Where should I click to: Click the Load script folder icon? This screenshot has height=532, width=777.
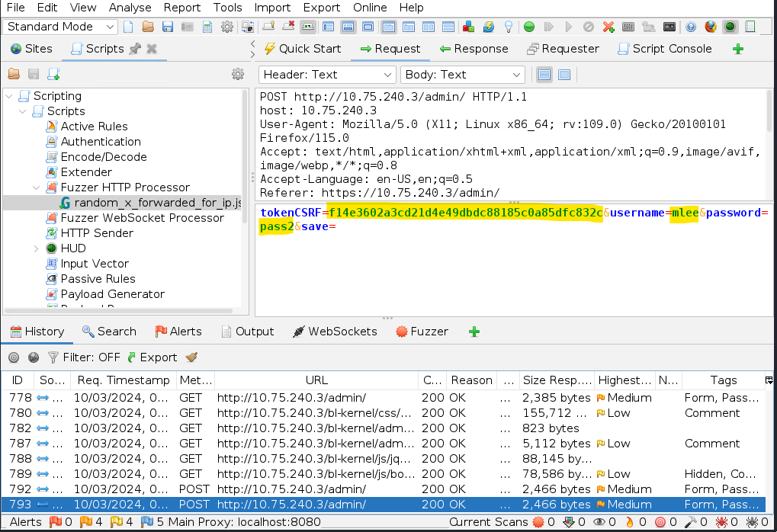[14, 74]
